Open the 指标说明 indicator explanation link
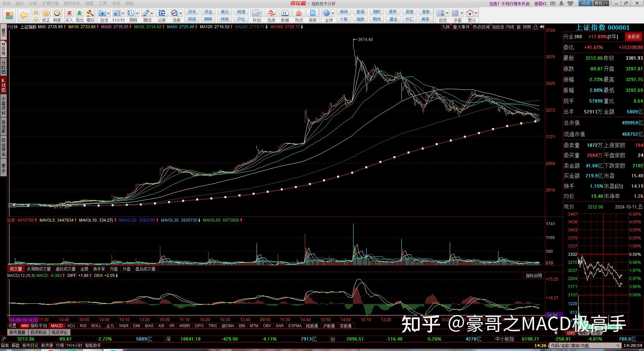 click(x=534, y=275)
